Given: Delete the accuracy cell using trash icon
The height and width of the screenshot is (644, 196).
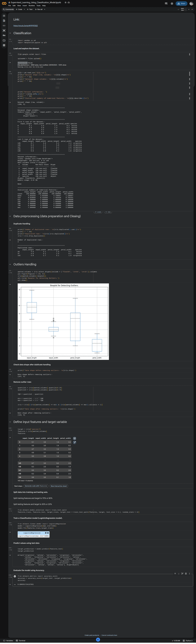Looking at the screenshot, I should 186,573.
